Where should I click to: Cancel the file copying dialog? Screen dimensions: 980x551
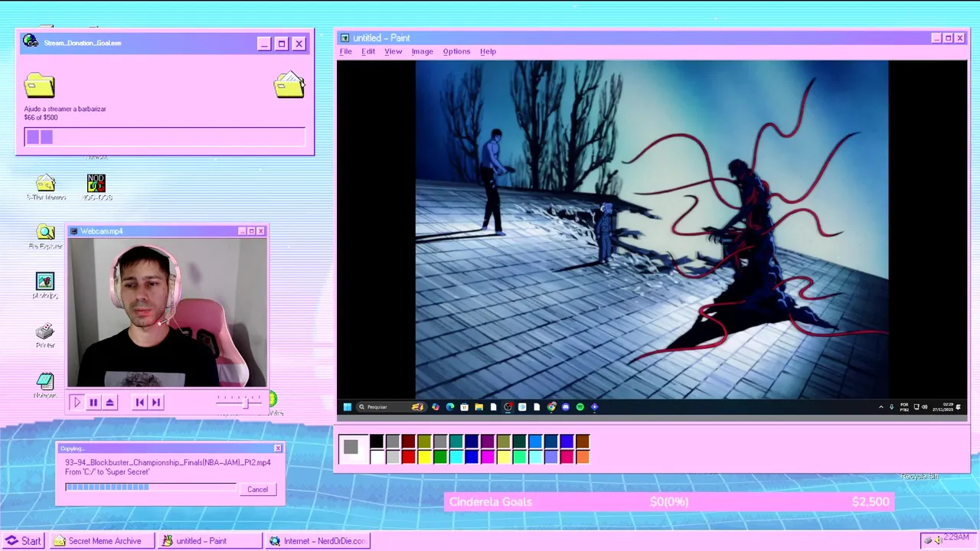[257, 489]
